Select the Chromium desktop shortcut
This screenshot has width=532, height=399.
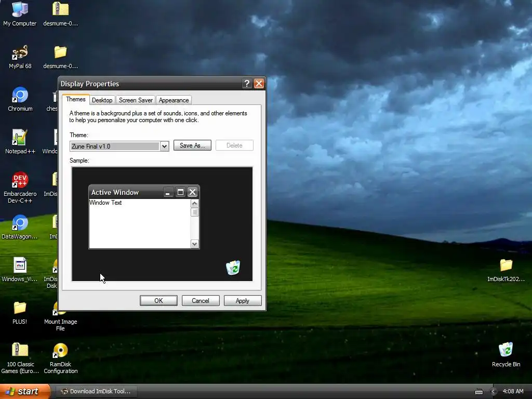(20, 99)
